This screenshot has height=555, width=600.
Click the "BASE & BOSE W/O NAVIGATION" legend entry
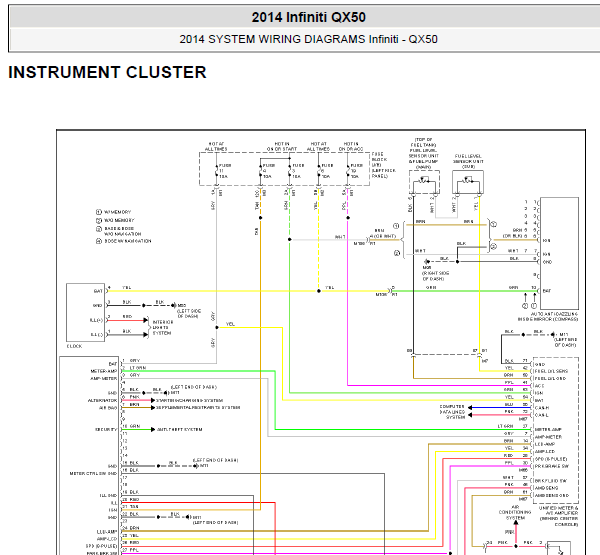(119, 231)
